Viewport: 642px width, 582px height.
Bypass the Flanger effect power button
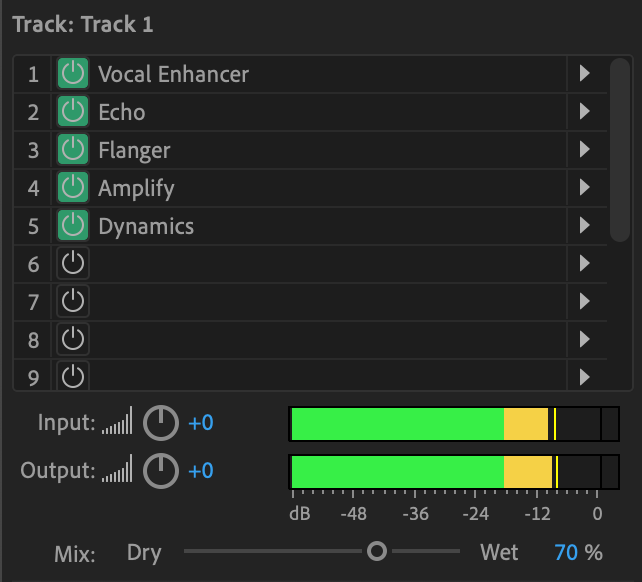point(73,149)
